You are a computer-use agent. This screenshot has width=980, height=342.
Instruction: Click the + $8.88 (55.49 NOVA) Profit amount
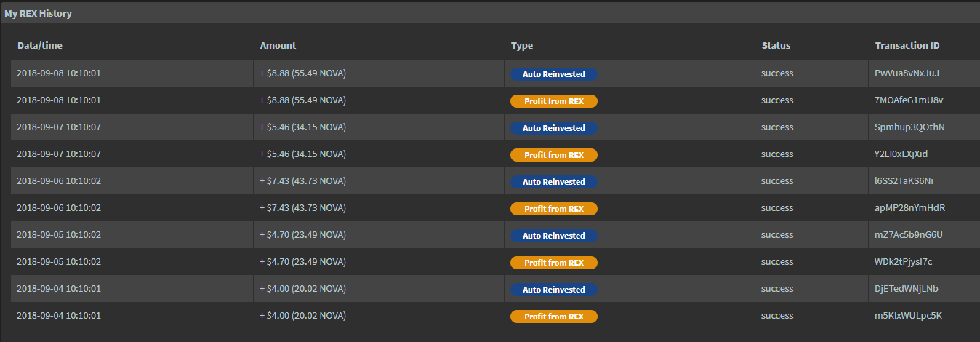tap(302, 100)
